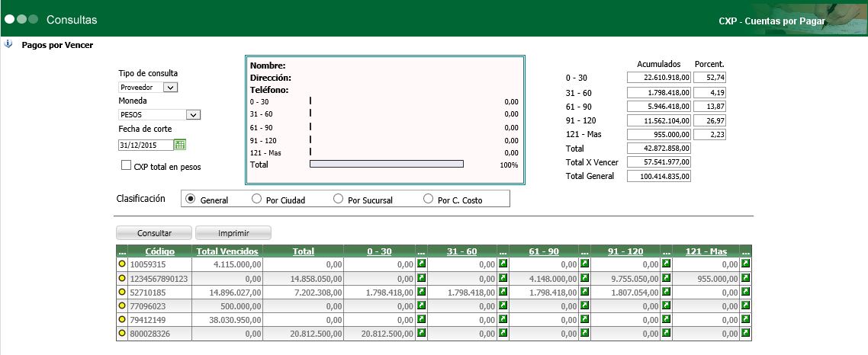868x355 pixels.
Task: Click the Consultar button
Action: (154, 233)
